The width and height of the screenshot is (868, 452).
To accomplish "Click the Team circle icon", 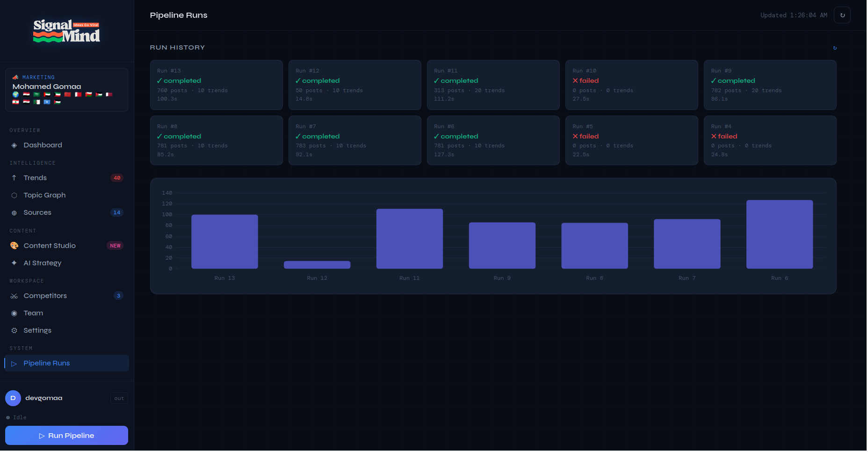I will pos(14,313).
